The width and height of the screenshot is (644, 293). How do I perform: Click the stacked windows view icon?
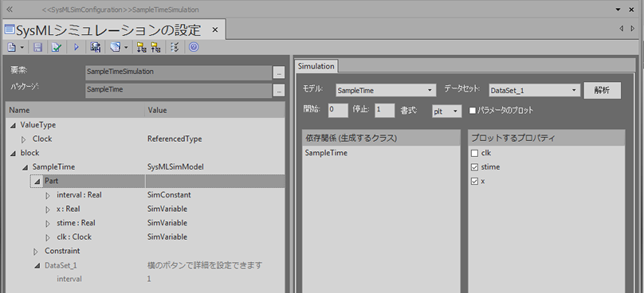116,48
